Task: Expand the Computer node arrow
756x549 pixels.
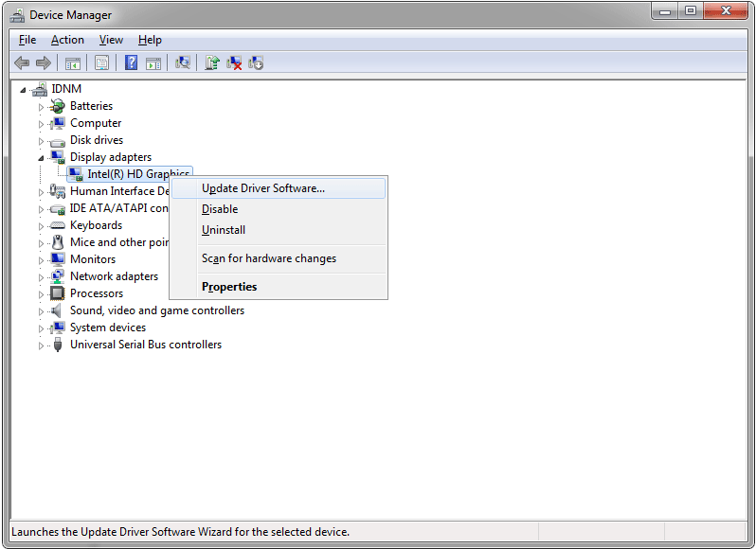Action: [41, 124]
